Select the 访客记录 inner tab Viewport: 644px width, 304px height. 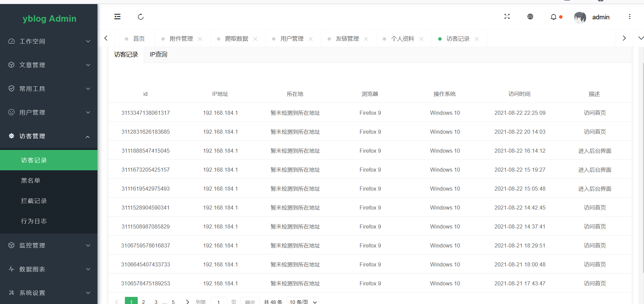coord(126,55)
